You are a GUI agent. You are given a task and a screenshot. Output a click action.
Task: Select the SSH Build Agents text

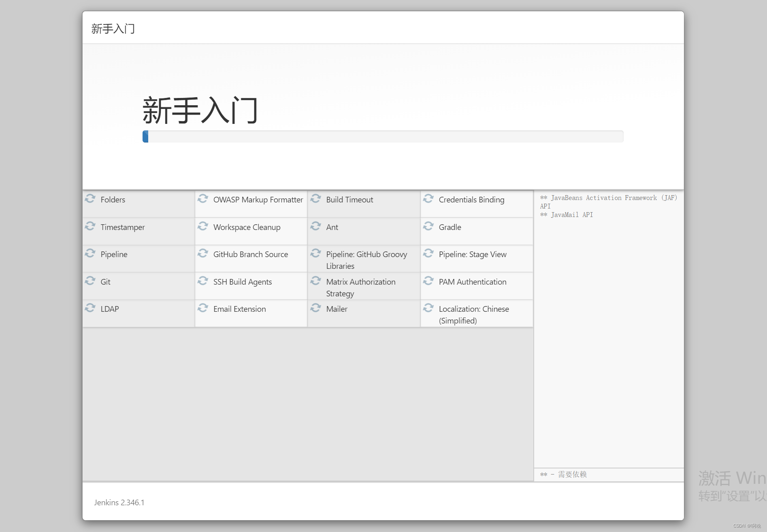click(x=243, y=282)
